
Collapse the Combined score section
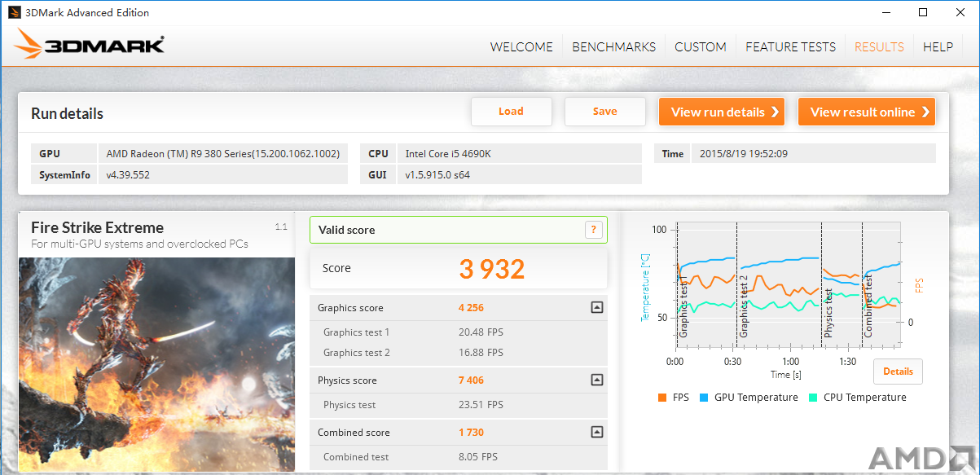(596, 433)
